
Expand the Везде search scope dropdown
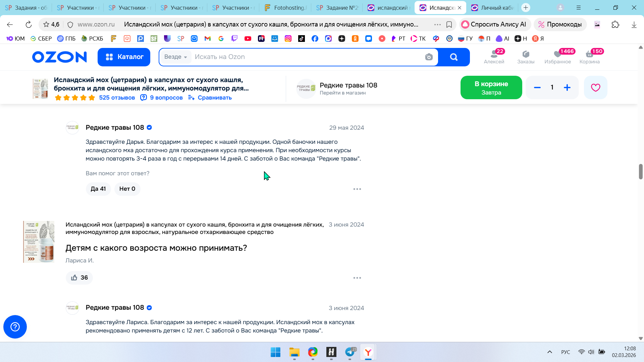(x=176, y=57)
